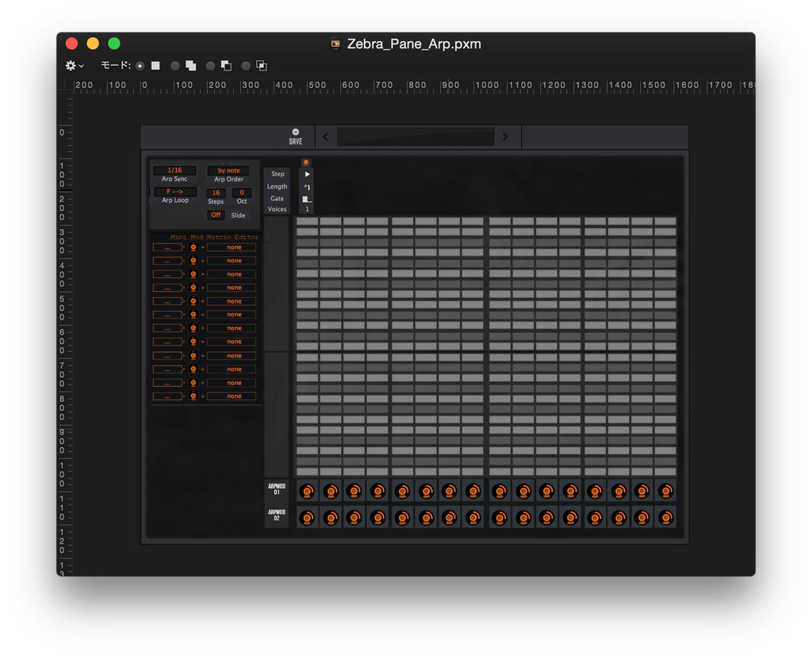This screenshot has width=812, height=657.
Task: Select the first mode radio button, new selection
Action: point(140,66)
